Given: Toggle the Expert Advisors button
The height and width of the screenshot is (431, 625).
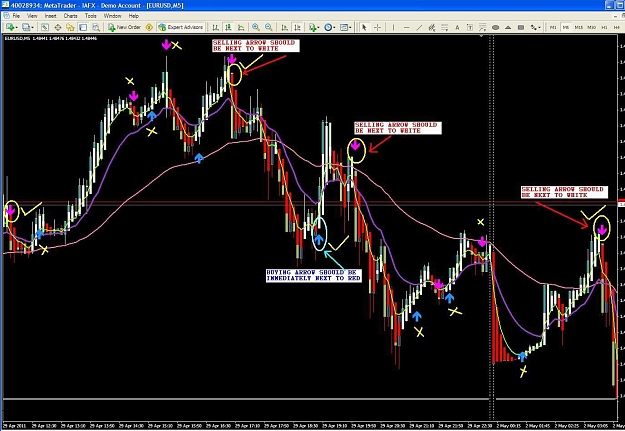Looking at the screenshot, I should (181, 27).
